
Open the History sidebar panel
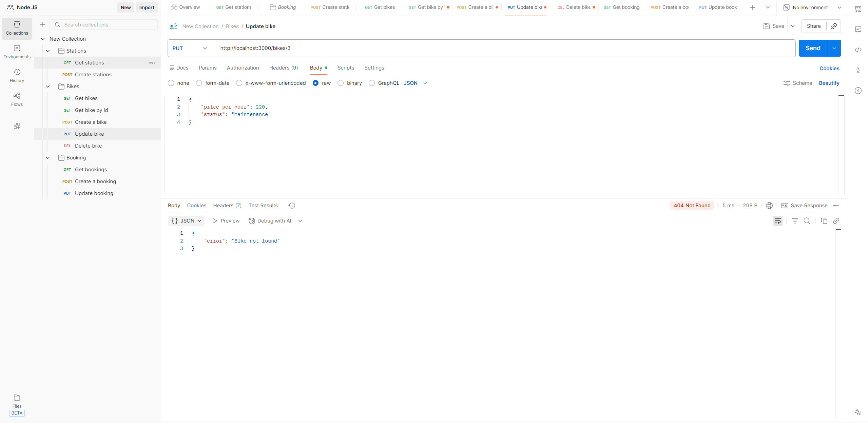click(17, 75)
